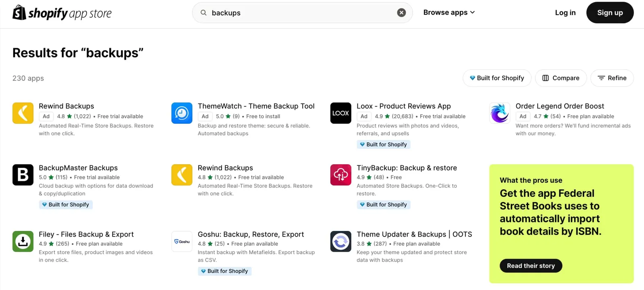Open Order Legend Order Boost title
The width and height of the screenshot is (644, 290).
click(x=560, y=106)
